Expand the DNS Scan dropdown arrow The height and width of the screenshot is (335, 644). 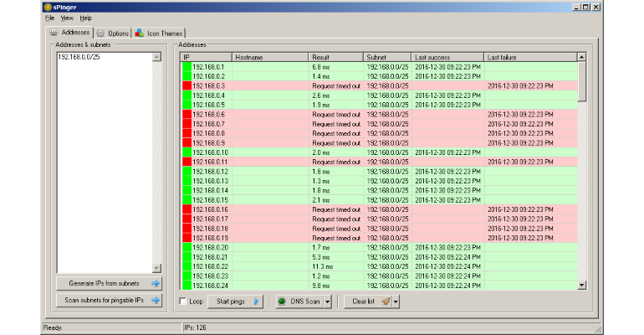(x=327, y=301)
